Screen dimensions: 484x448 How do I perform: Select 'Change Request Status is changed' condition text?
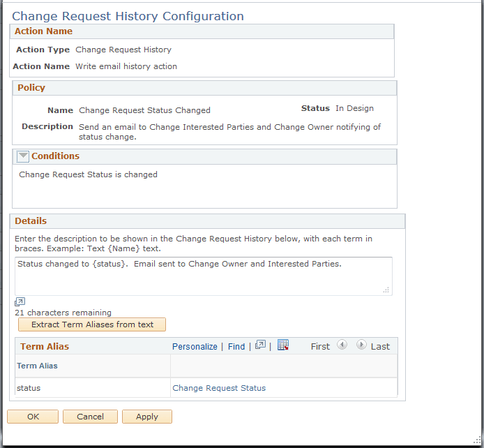point(89,174)
